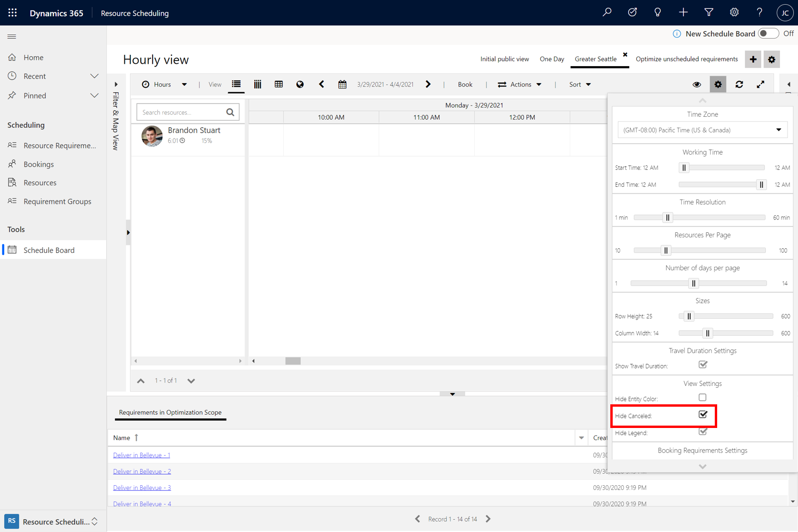Image resolution: width=798 pixels, height=532 pixels.
Task: Select the Greater Seattle tab
Action: click(x=596, y=59)
